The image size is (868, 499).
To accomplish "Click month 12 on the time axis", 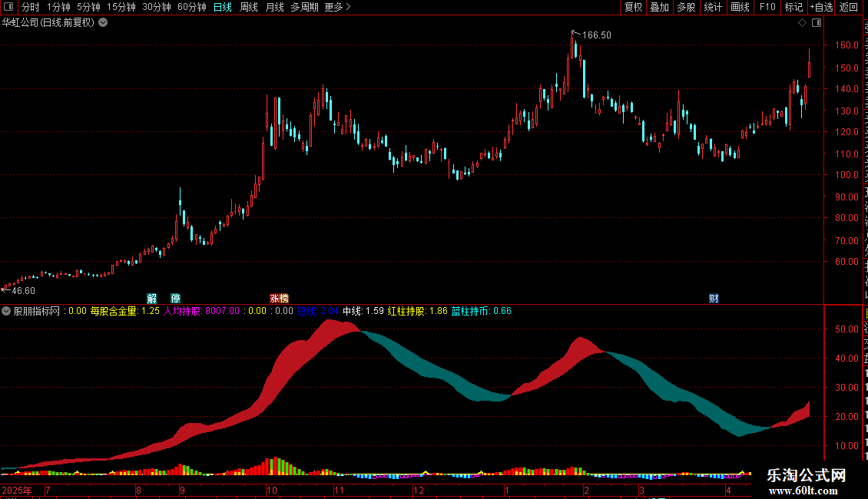I will [419, 490].
